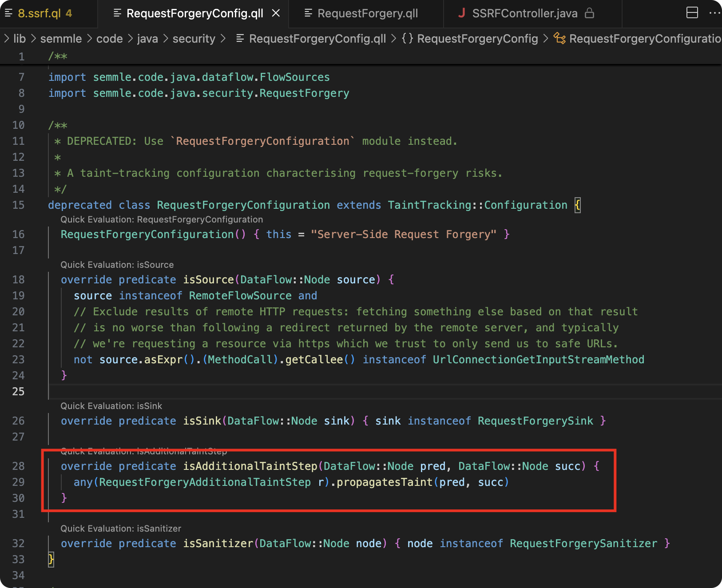This screenshot has width=722, height=588.
Task: Click 'TaintTracking::Configuration' on line 15
Action: (478, 205)
